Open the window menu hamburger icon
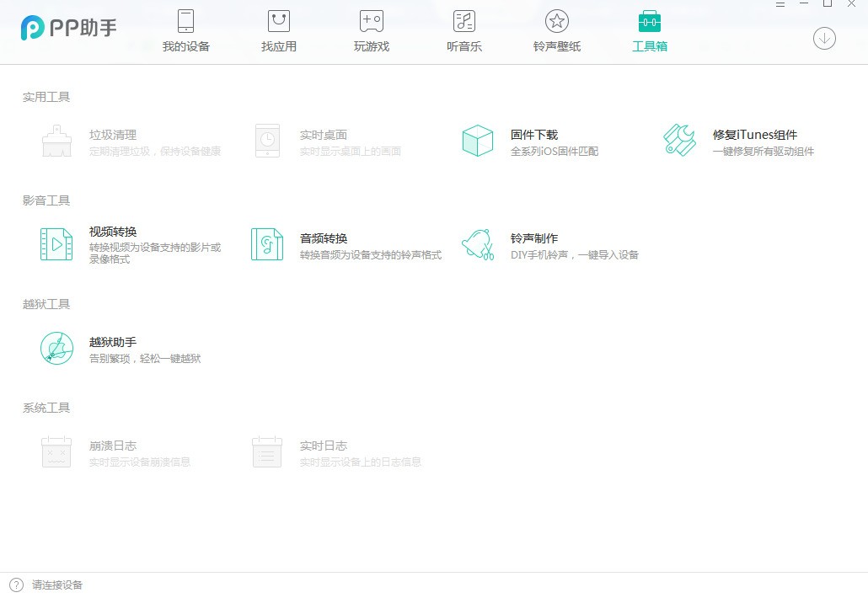 (x=780, y=4)
